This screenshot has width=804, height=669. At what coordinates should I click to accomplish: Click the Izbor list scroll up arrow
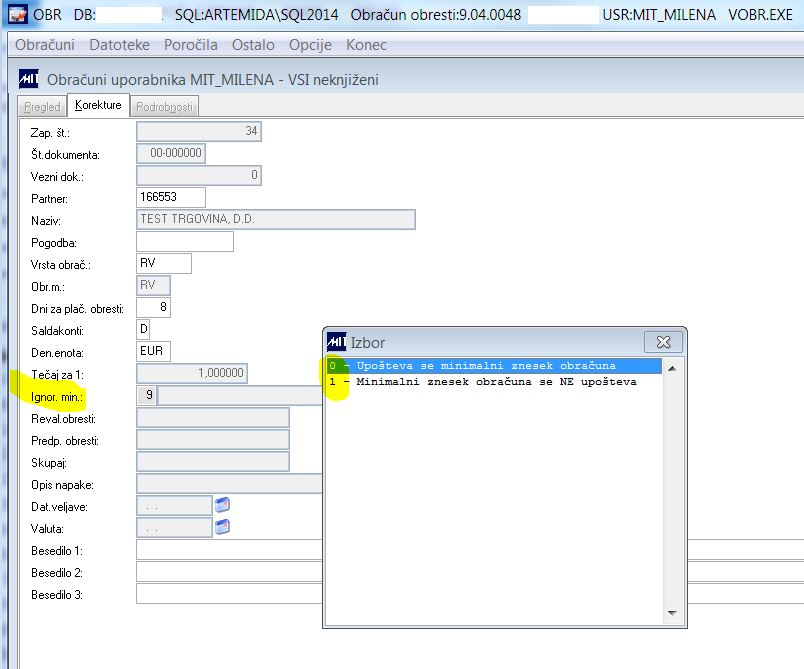click(x=672, y=368)
